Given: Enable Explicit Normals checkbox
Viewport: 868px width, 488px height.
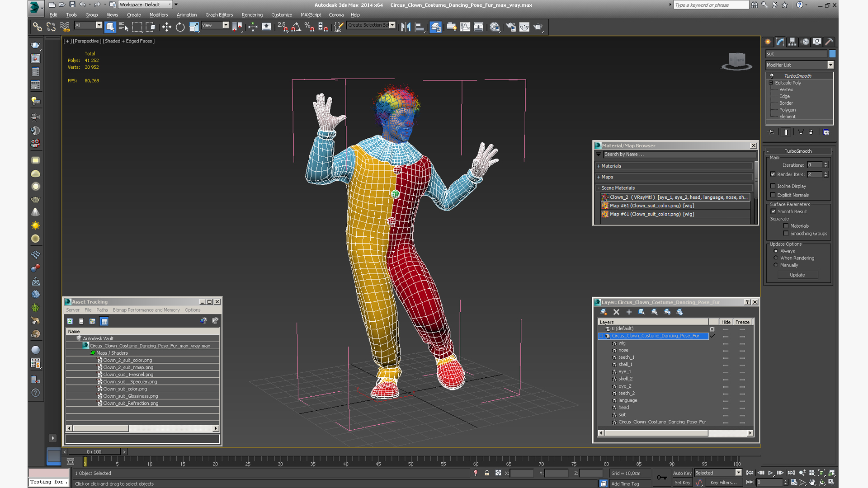Looking at the screenshot, I should click(773, 195).
